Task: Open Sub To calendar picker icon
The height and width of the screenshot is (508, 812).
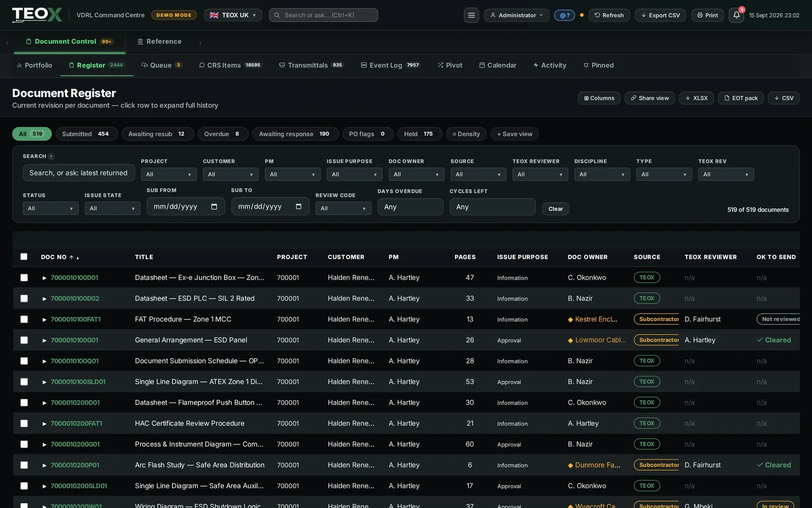Action: [x=298, y=207]
